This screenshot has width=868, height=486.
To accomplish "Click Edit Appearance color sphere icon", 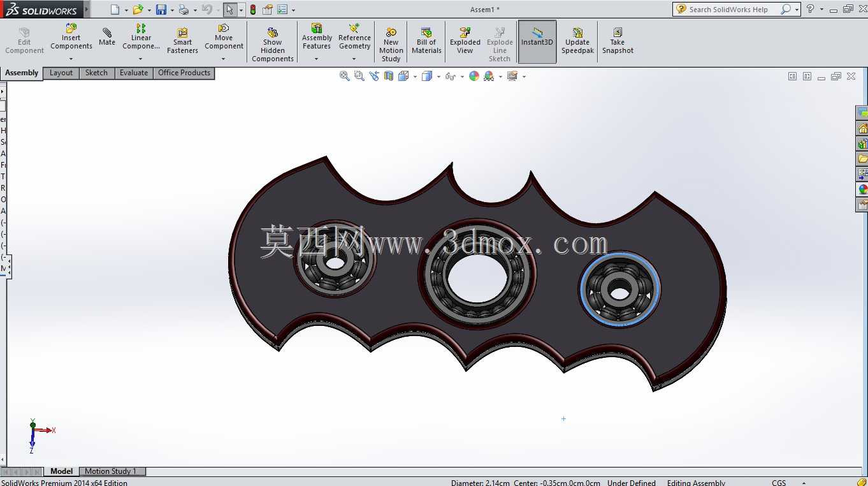I will (x=474, y=76).
